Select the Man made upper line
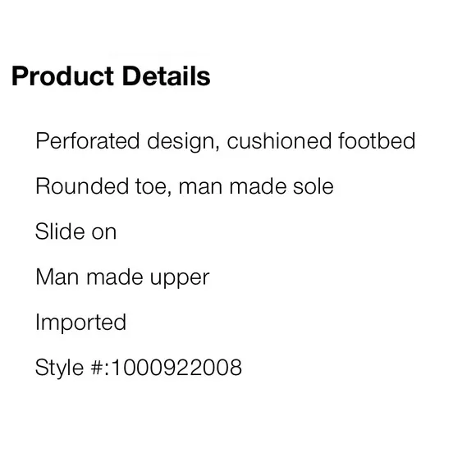The height and width of the screenshot is (476, 476). coord(122,277)
